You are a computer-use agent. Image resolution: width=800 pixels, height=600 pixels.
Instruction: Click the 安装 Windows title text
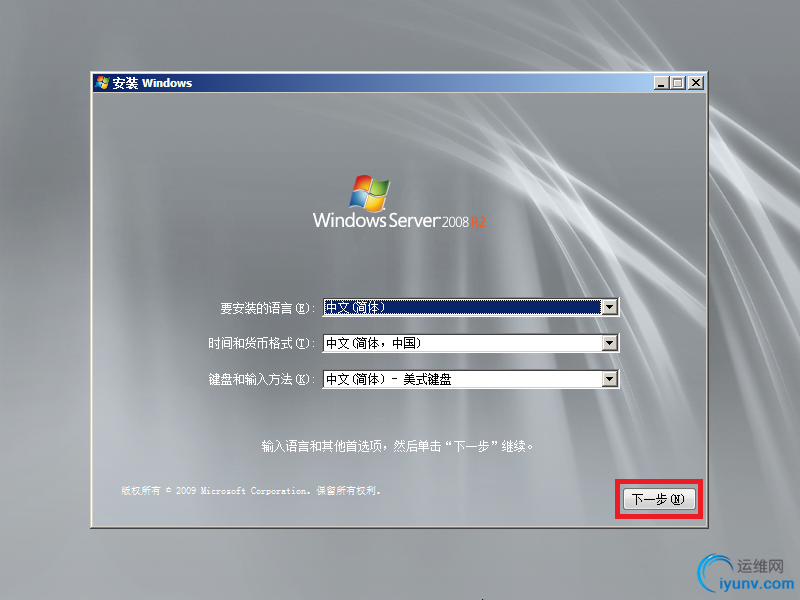152,83
